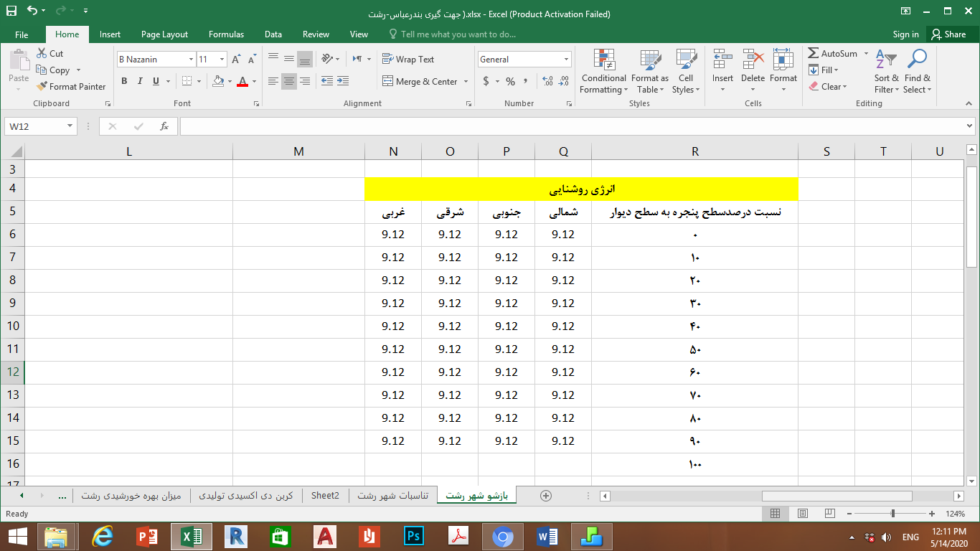Open the Page Layout ribbon tab

tap(164, 34)
